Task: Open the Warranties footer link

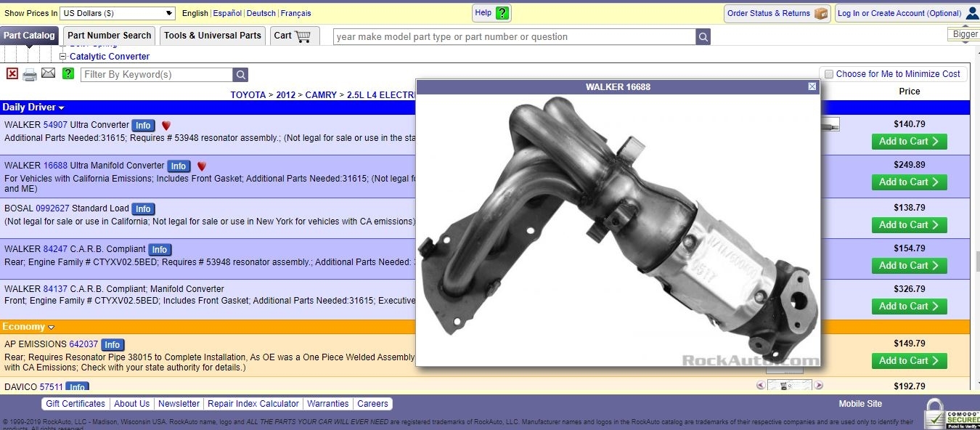Action: coord(327,404)
